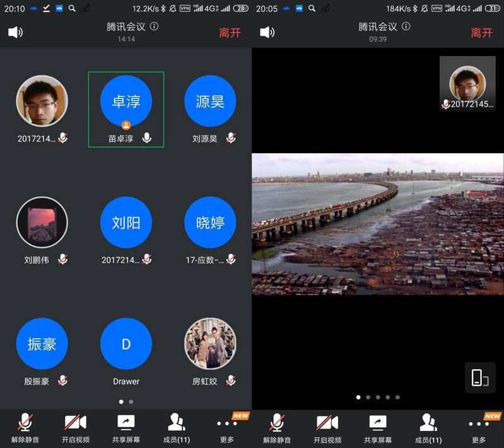Open meeting info icon in the 09:39 meeting header
The width and height of the screenshot is (504, 448).
pos(406,26)
